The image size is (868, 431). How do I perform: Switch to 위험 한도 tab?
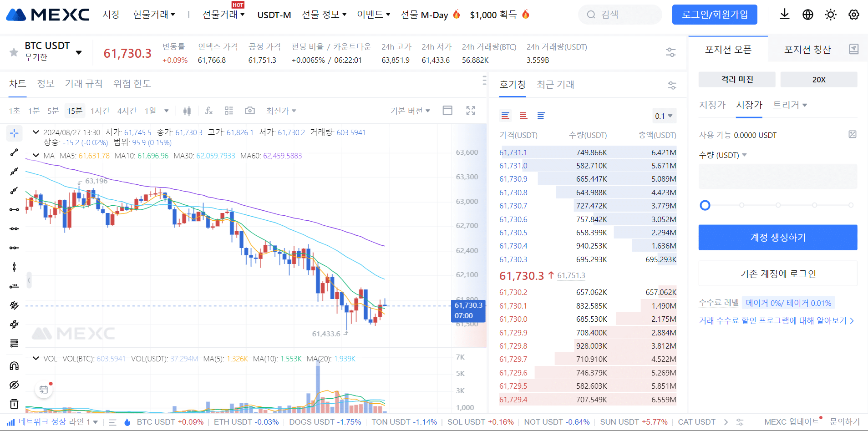point(132,84)
